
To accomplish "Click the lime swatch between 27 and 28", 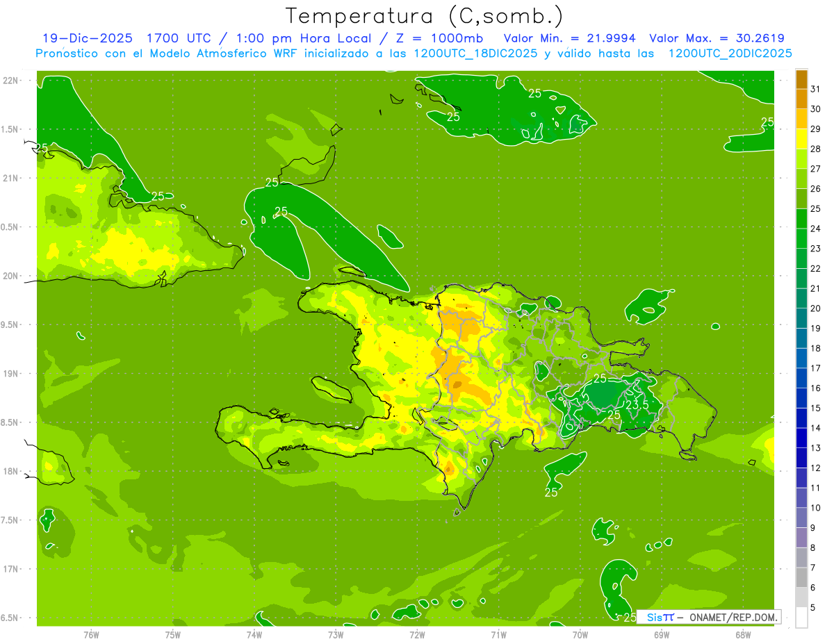I will [x=801, y=159].
